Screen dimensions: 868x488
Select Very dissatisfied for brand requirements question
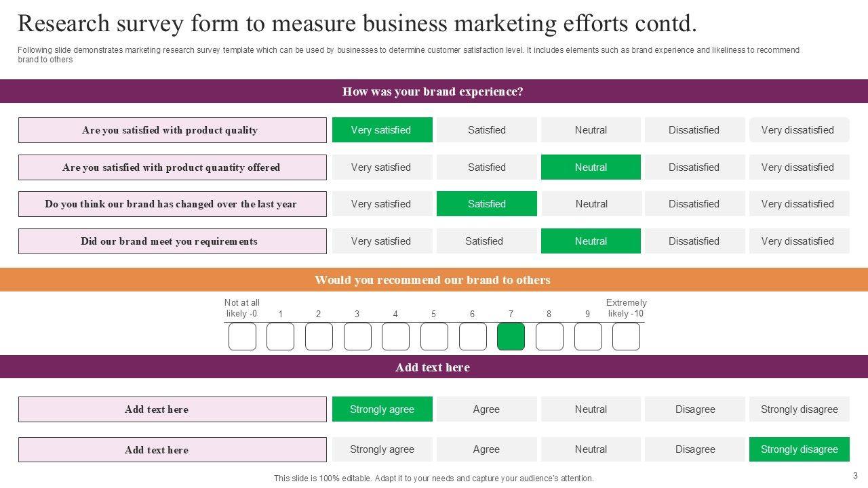799,241
